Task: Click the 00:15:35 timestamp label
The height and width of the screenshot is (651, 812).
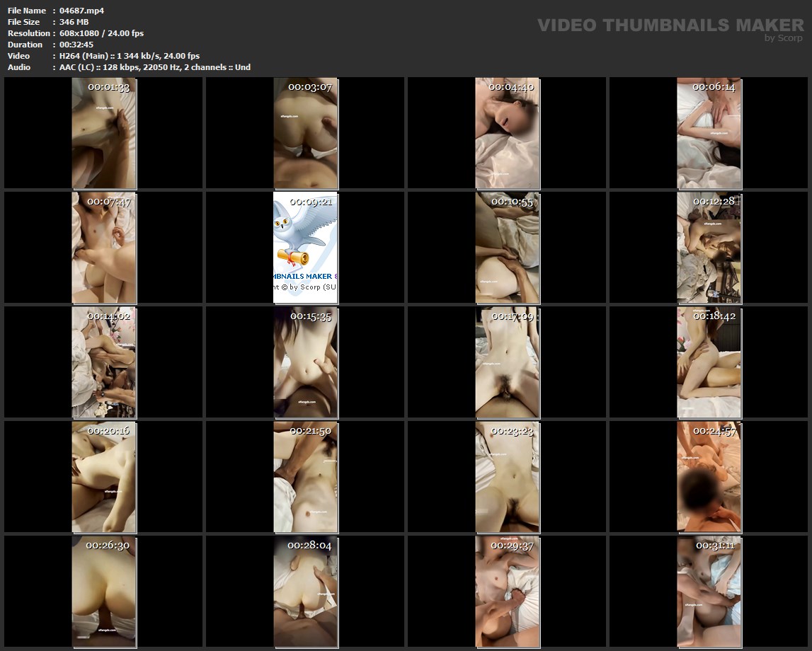Action: pos(310,316)
